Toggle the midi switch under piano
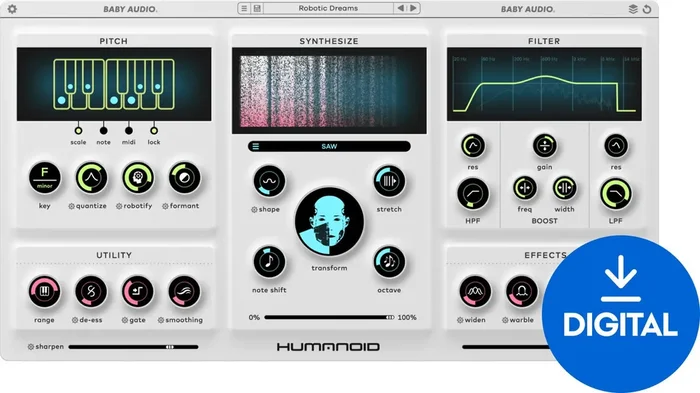This screenshot has height=393, width=700. (129, 130)
